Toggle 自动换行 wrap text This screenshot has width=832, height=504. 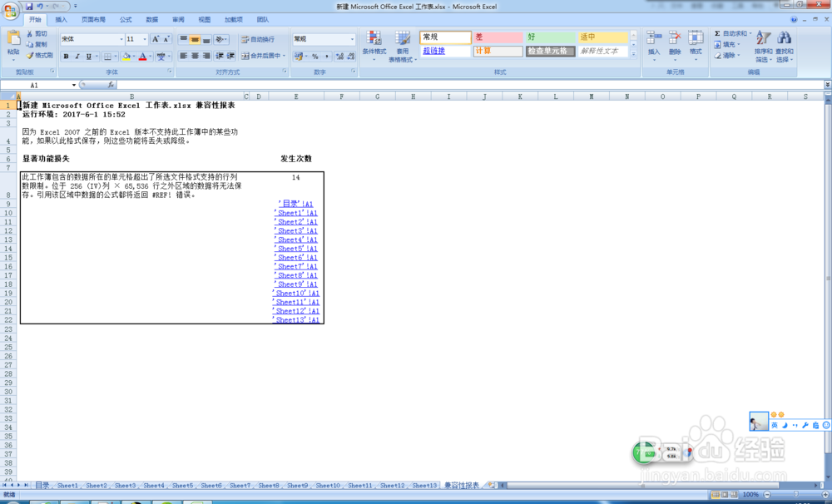[x=258, y=39]
